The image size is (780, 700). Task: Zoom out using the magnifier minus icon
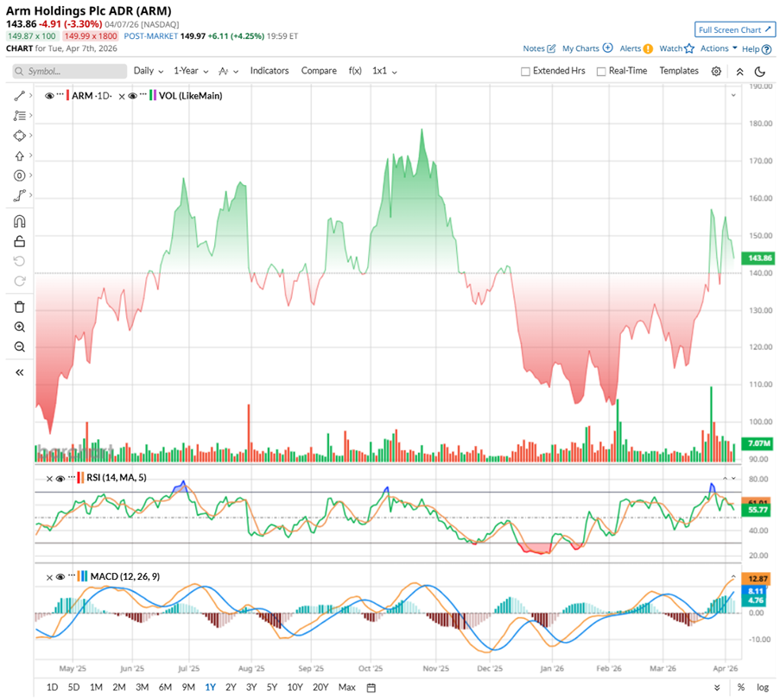pyautogui.click(x=20, y=347)
